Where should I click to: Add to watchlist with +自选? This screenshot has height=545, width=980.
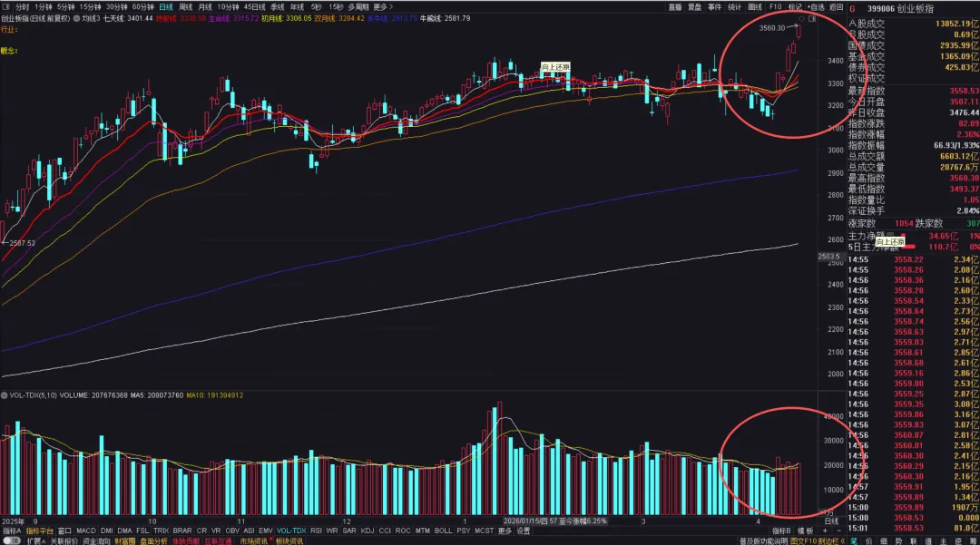(x=816, y=7)
